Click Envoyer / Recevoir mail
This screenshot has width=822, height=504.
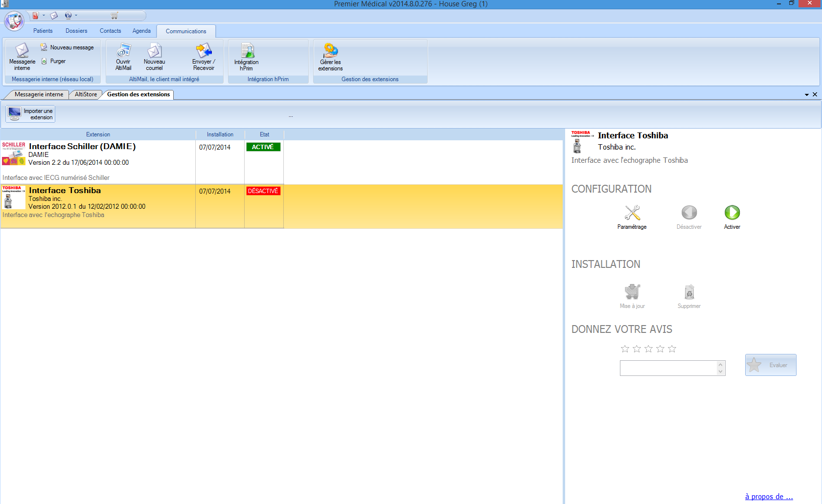(x=204, y=57)
